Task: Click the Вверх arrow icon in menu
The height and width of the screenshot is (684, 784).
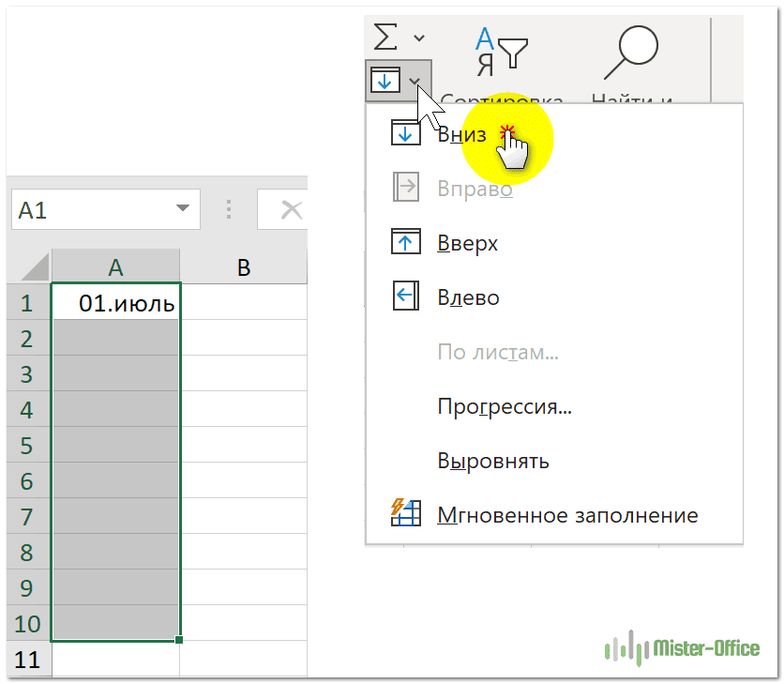Action: click(406, 243)
